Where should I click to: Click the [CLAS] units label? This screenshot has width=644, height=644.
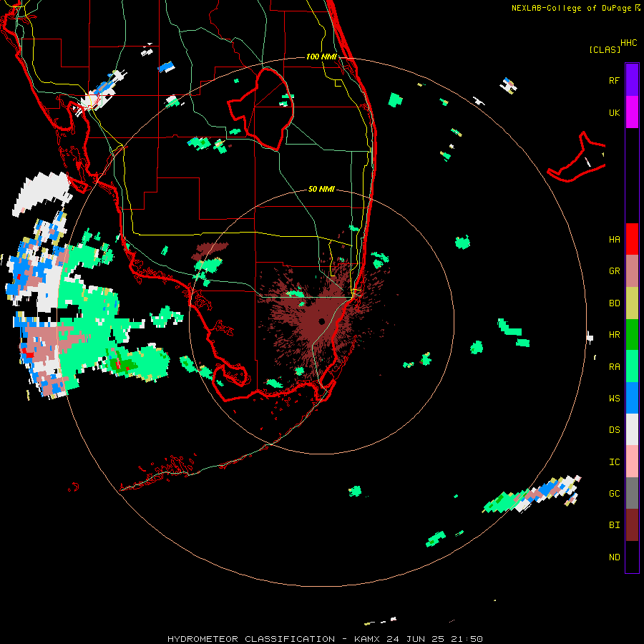[x=605, y=49]
